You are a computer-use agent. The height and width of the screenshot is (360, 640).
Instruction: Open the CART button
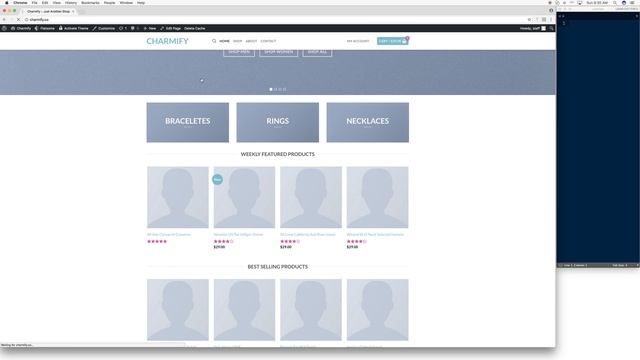[392, 41]
